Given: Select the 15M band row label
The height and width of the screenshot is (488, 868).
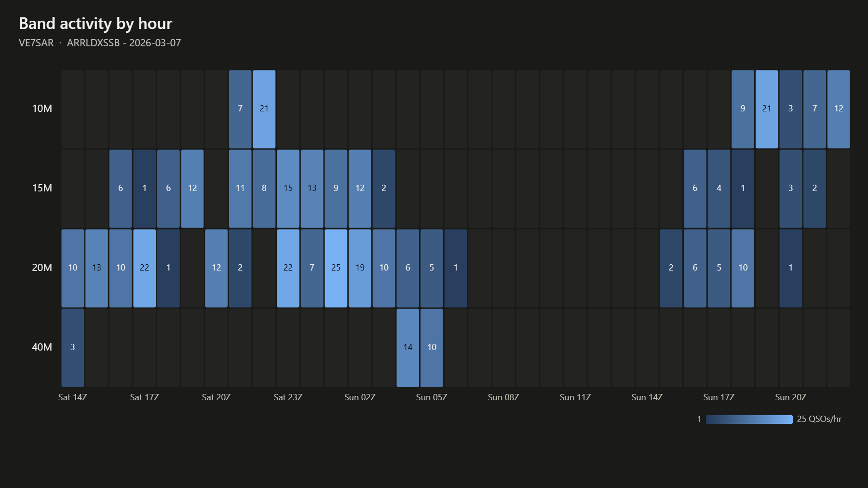Looking at the screenshot, I should pyautogui.click(x=42, y=188).
